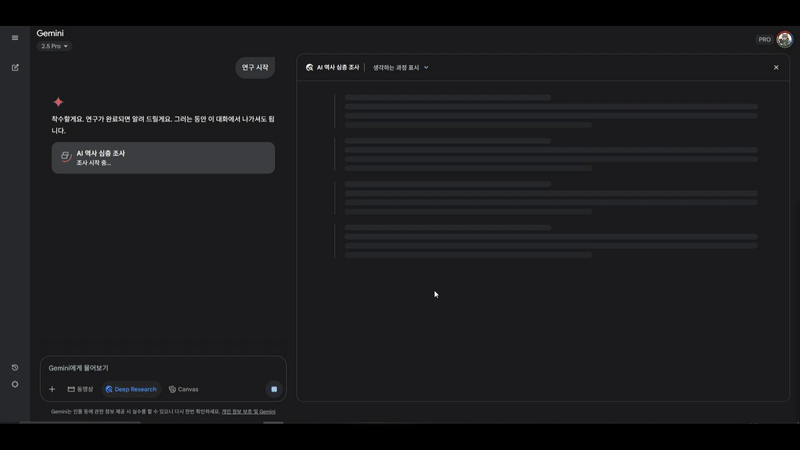Toggle the Deep Research mode chip
The height and width of the screenshot is (450, 800).
(x=131, y=389)
